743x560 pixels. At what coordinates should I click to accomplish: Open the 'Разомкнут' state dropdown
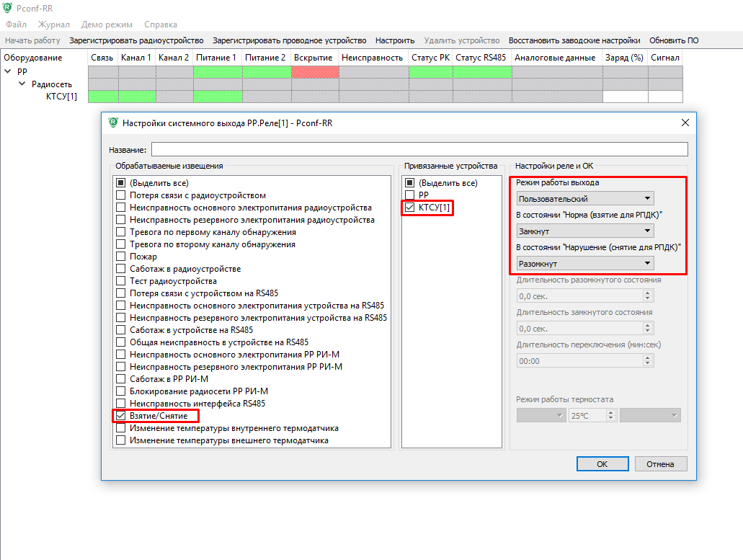click(585, 264)
